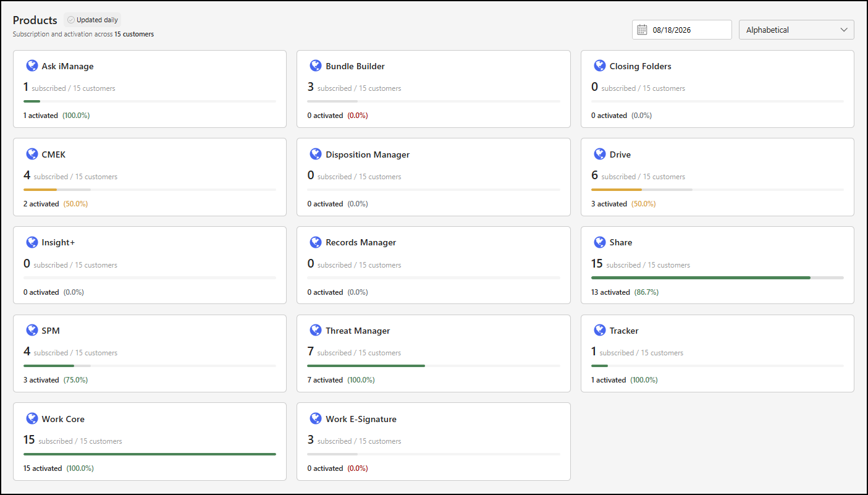Click the Drive subscription progress bar
The height and width of the screenshot is (495, 868).
(717, 190)
